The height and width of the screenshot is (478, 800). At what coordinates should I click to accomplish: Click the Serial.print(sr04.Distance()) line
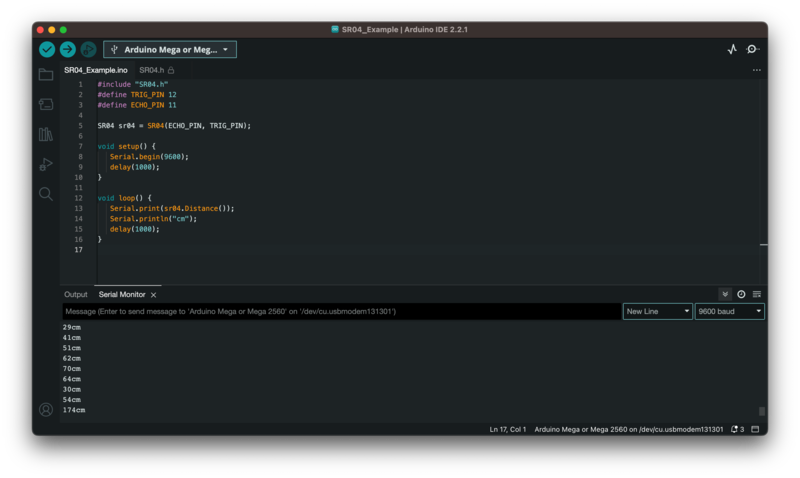coord(172,208)
